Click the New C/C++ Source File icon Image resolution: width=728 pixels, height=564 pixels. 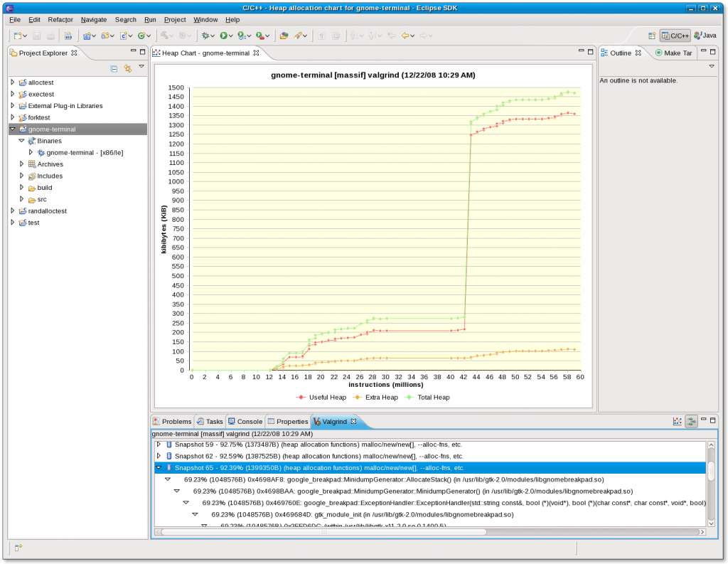[x=124, y=36]
